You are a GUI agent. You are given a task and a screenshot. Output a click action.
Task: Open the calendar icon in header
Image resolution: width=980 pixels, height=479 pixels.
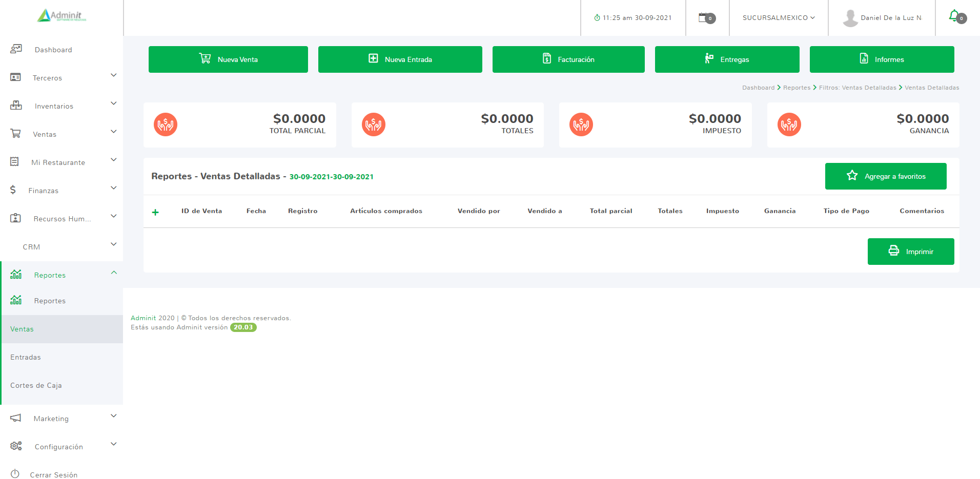703,17
